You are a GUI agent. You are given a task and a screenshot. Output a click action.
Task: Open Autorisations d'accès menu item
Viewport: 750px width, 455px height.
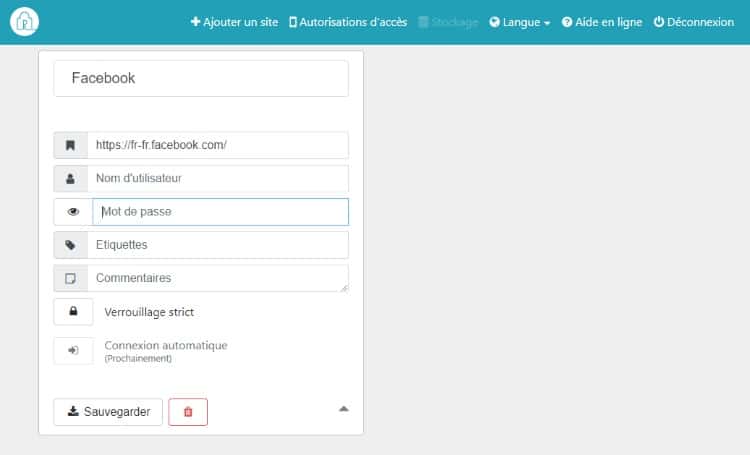[348, 22]
